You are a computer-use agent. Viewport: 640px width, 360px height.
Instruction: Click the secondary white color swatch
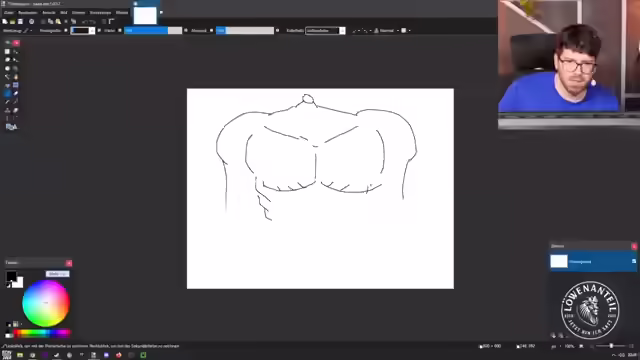(x=19, y=283)
